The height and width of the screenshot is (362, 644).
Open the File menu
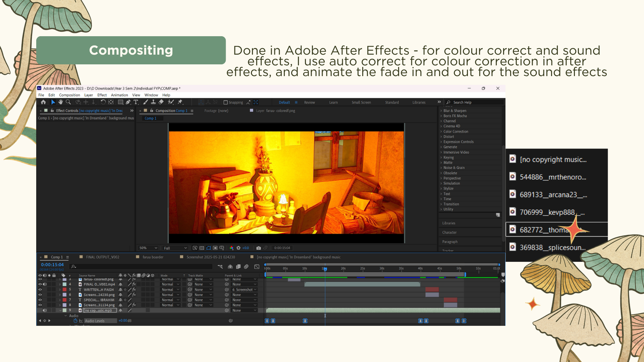[x=41, y=95]
